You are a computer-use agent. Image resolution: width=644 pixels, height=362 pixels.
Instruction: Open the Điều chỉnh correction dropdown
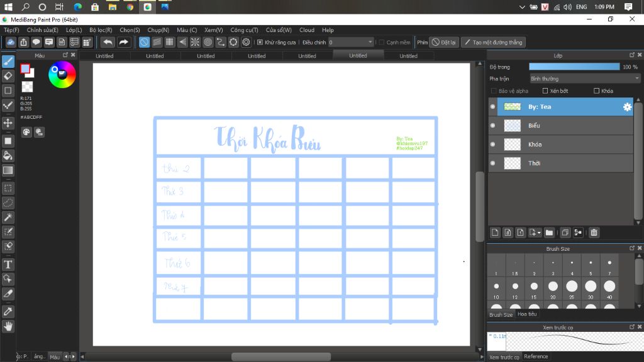[351, 42]
